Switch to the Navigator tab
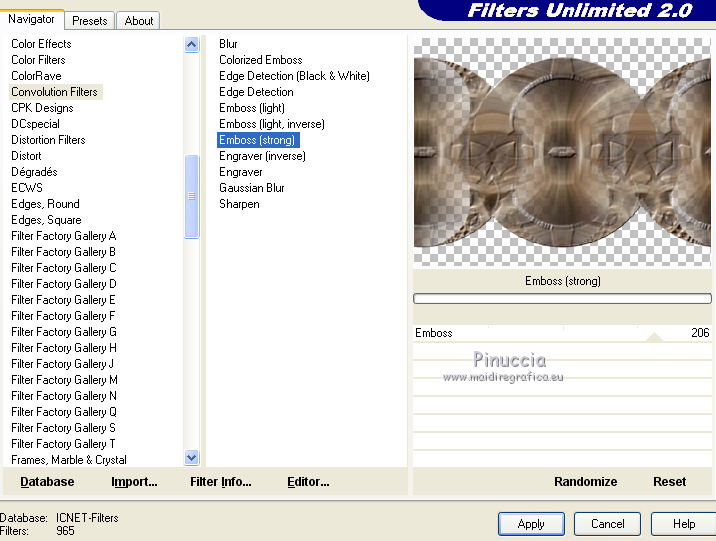The image size is (716, 541). pyautogui.click(x=32, y=19)
